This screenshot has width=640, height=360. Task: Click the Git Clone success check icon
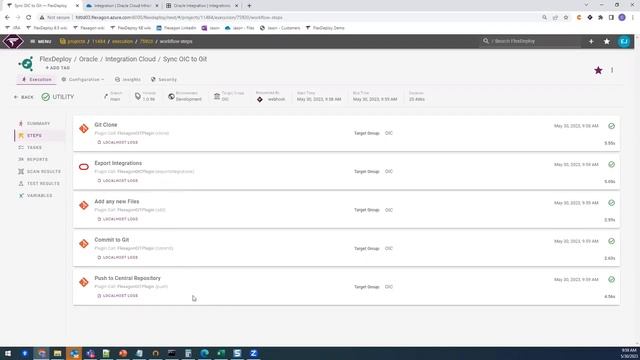point(611,126)
